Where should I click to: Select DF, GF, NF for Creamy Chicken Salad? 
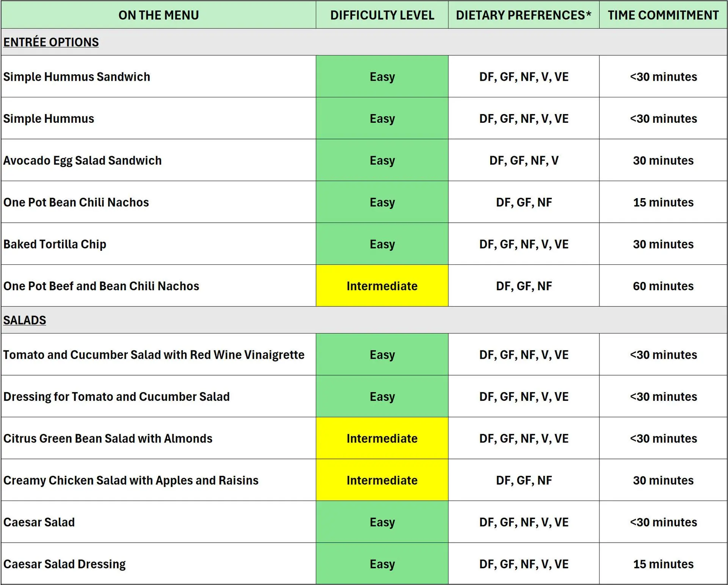[524, 480]
